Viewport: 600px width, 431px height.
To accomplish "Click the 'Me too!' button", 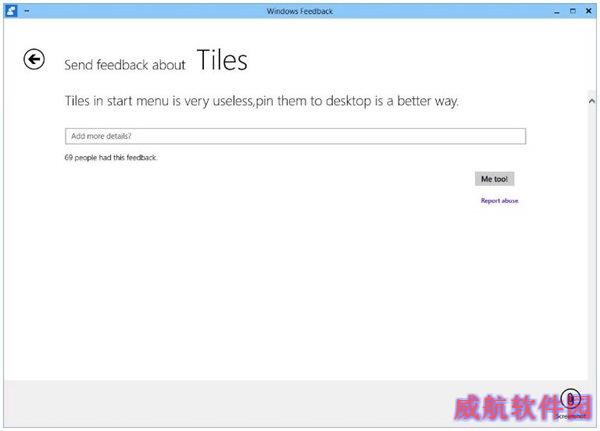I will click(494, 179).
